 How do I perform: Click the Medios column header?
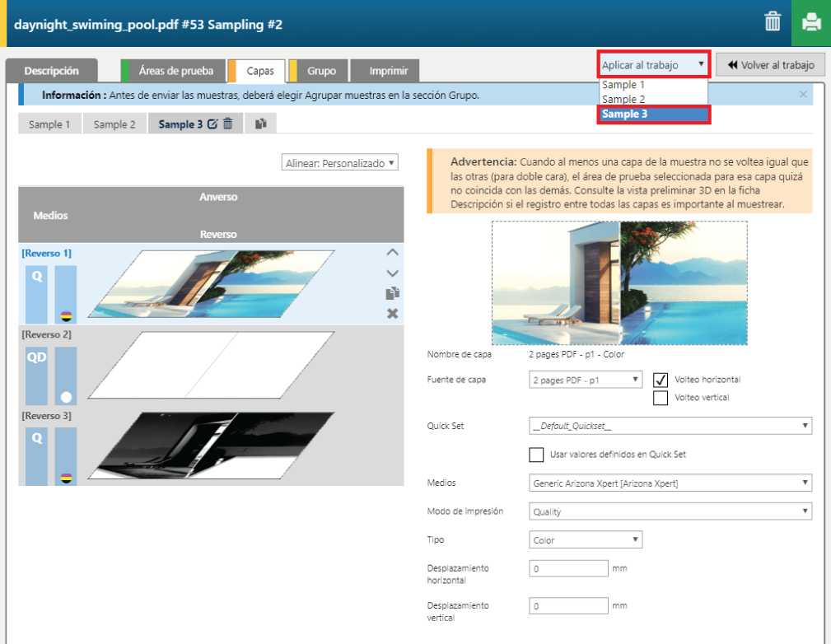(x=50, y=215)
